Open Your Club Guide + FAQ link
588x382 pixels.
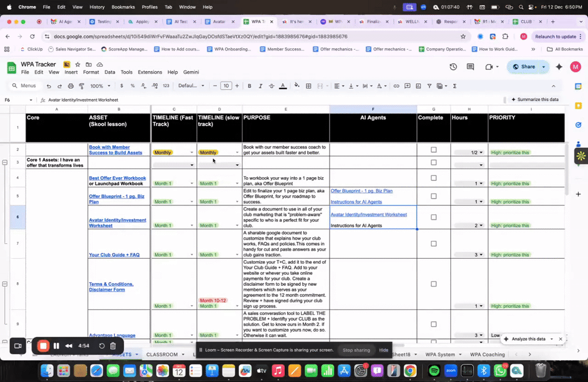114,255
